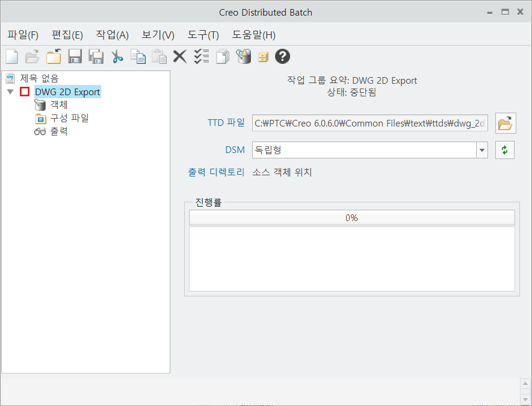
Task: Collapse the DWG 2D Export tree node
Action: coord(10,92)
